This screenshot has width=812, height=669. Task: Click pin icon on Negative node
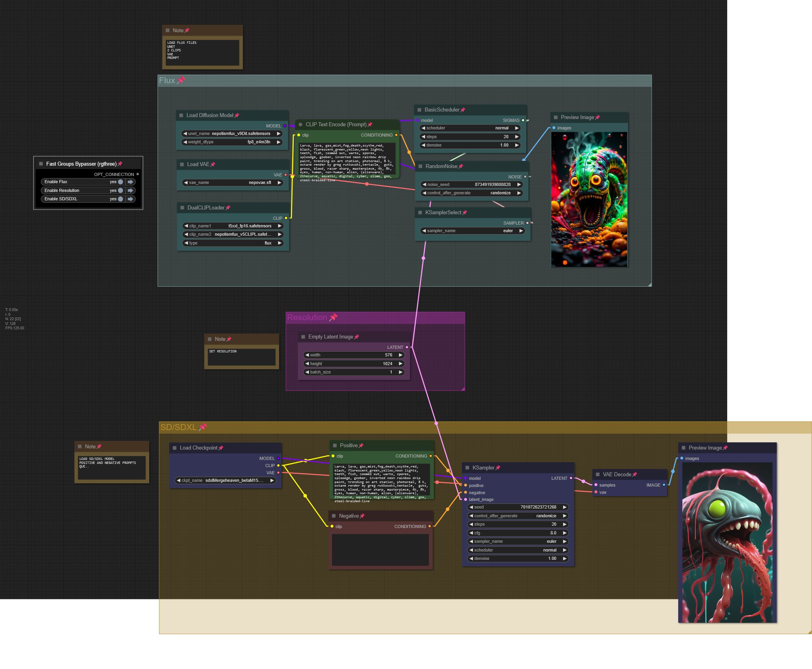click(x=362, y=516)
